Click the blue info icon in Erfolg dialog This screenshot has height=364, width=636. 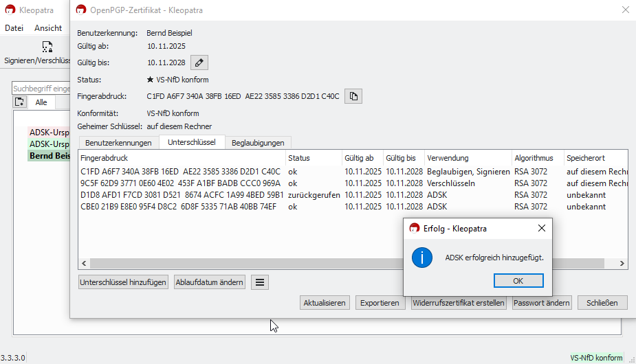click(x=421, y=258)
